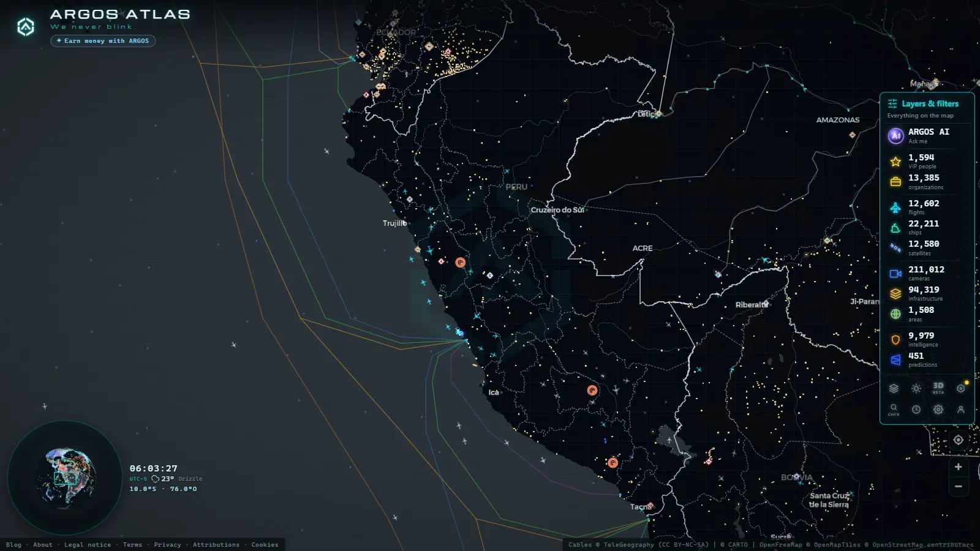Open the Attributions footer link
980x551 pixels.
point(216,545)
